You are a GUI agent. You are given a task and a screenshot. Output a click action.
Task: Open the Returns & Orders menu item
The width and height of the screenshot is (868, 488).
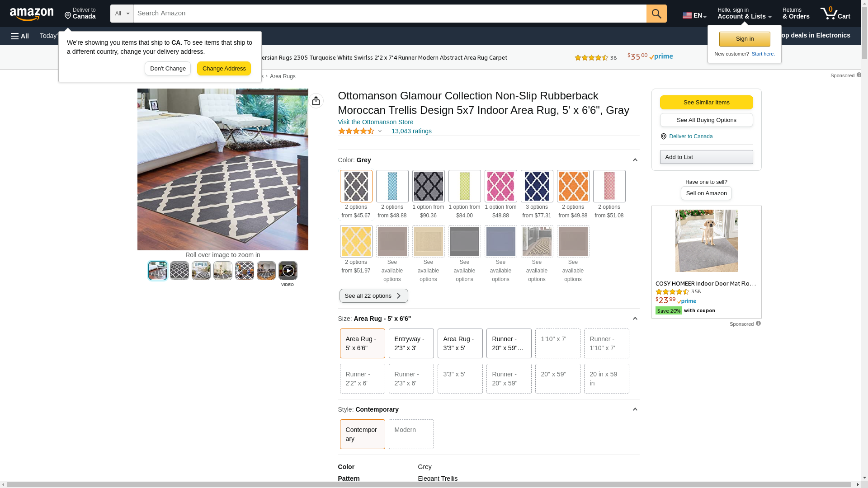[796, 14]
